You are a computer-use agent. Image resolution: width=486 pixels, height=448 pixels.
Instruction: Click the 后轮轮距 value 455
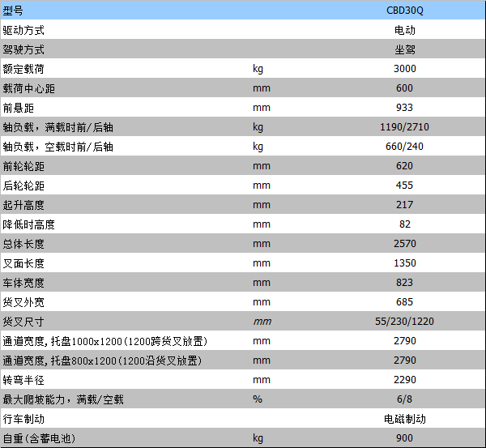click(404, 186)
